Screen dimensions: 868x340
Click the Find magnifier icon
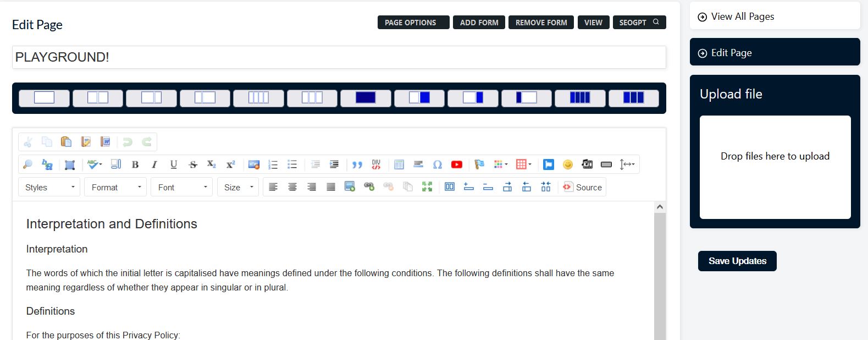coord(27,164)
